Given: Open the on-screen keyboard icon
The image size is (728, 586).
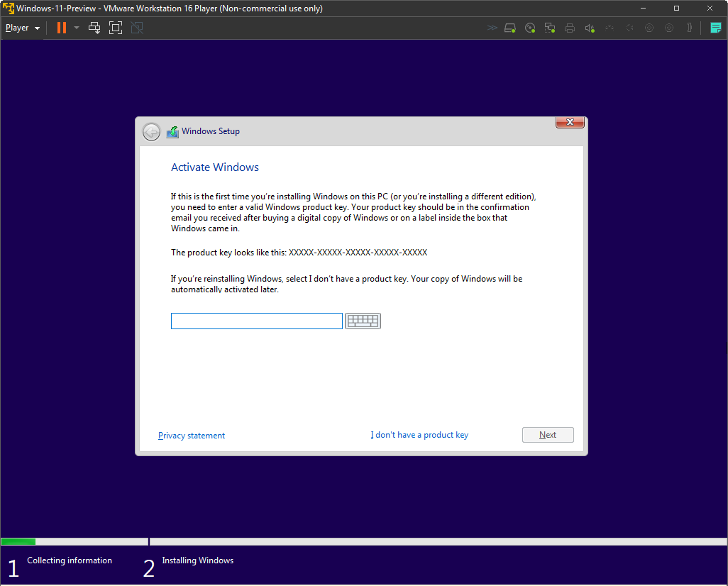Looking at the screenshot, I should pyautogui.click(x=363, y=321).
